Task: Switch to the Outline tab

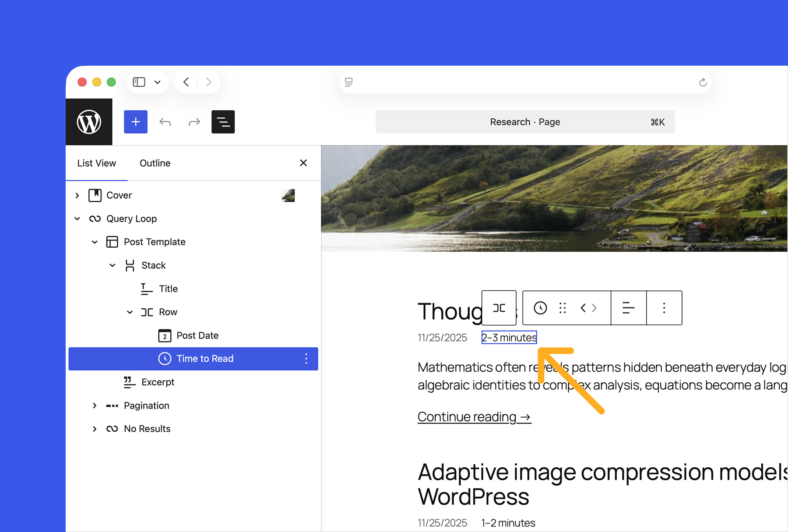Action: point(155,163)
